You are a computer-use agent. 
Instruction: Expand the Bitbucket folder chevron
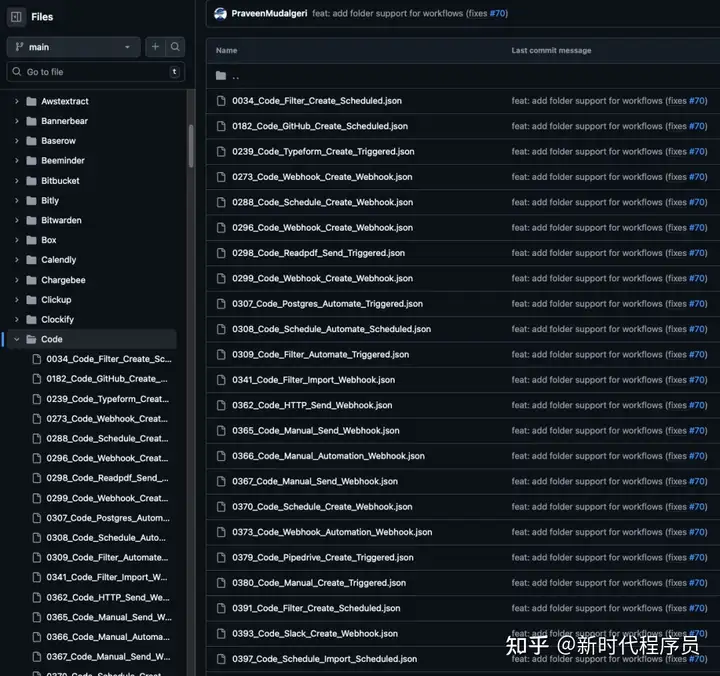[x=17, y=180]
